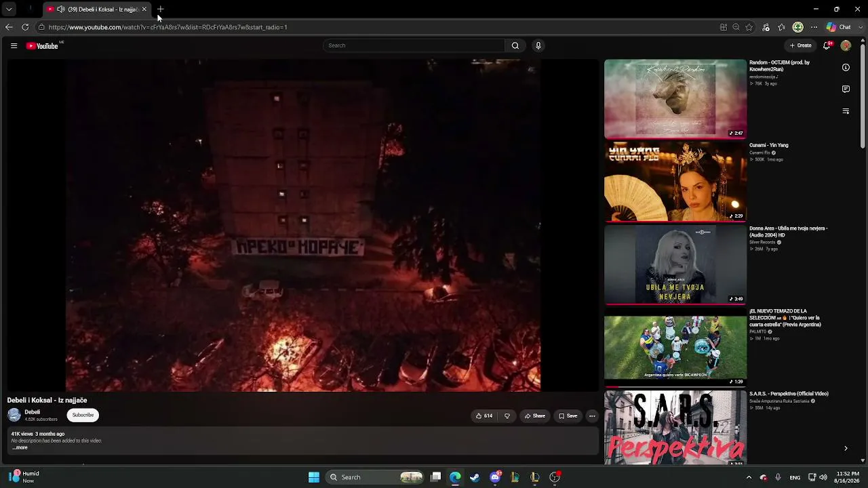Open the Windows taskbar Search box
Image resolution: width=868 pixels, height=488 pixels.
pyautogui.click(x=375, y=477)
